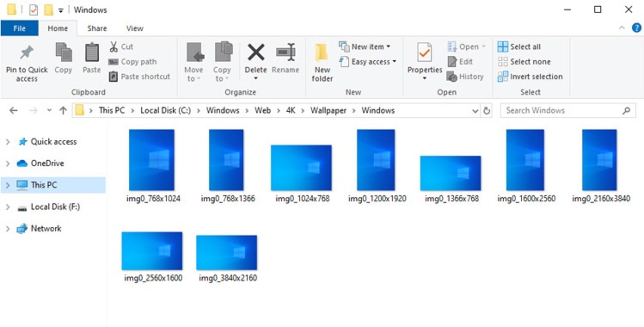This screenshot has height=327, width=644.
Task: Select the img0_768x1024 thumbnail
Action: point(152,160)
